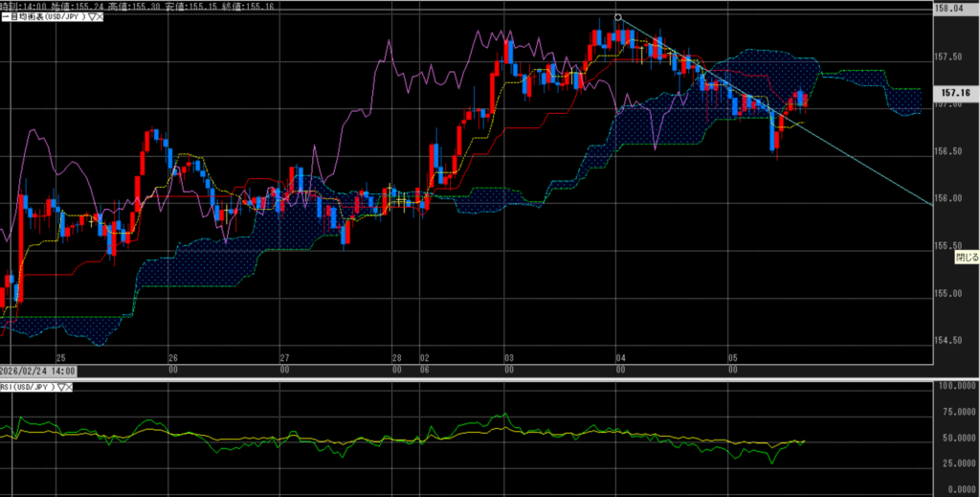
Task: Click the 05 date marker on the time axis
Action: click(x=732, y=357)
